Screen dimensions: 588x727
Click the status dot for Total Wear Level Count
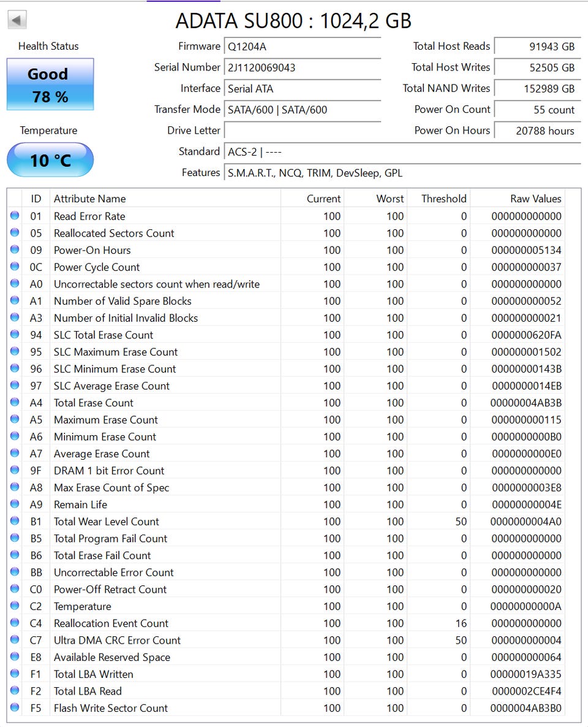(15, 521)
